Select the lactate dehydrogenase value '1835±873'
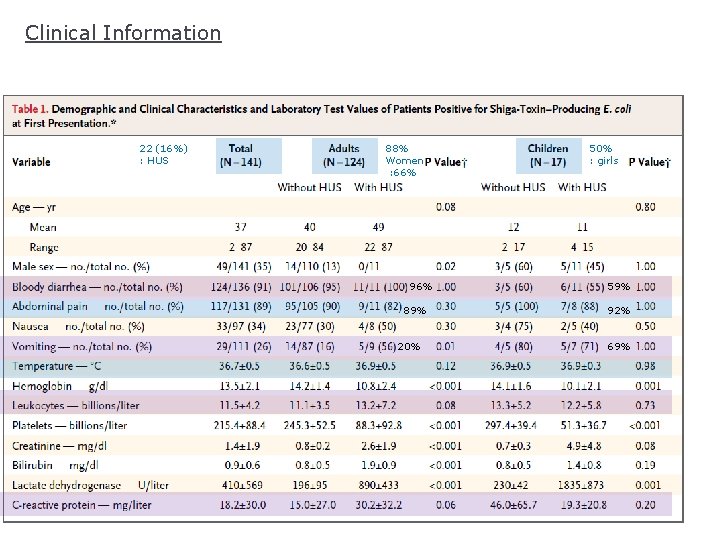This screenshot has height=540, width=720. coord(580,485)
